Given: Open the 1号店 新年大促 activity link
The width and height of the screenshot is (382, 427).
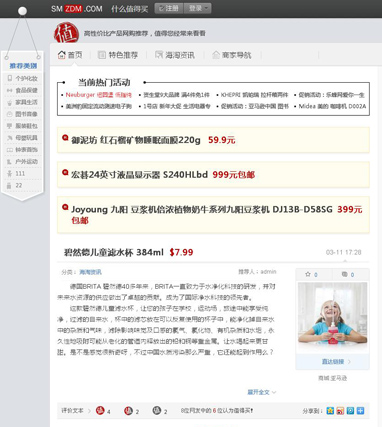Looking at the screenshot, I should coord(177,106).
